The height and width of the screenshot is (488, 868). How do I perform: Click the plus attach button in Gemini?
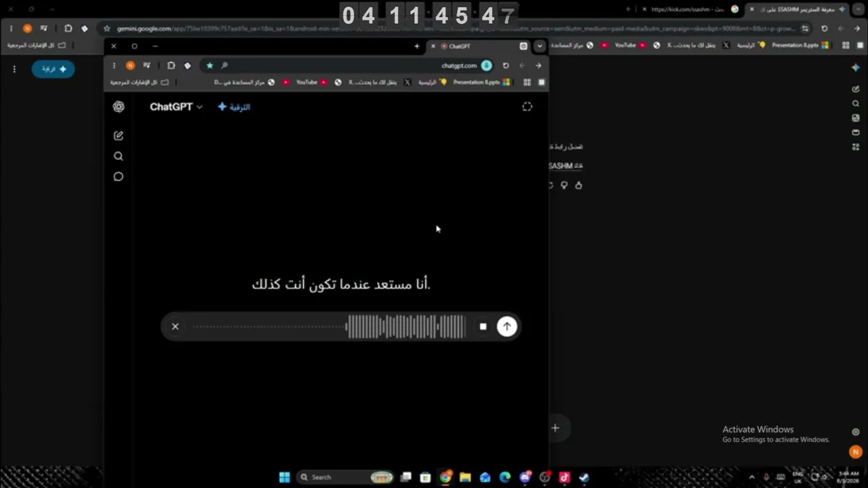click(x=555, y=428)
